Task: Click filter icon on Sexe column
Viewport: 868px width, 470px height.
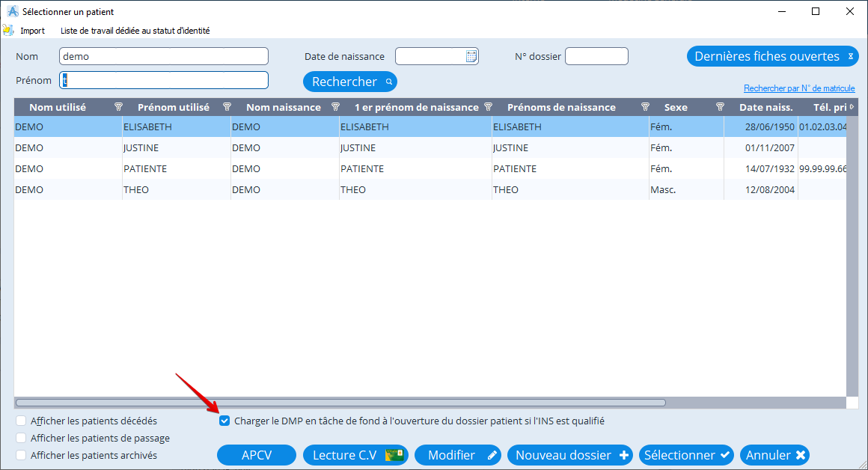Action: [720, 107]
